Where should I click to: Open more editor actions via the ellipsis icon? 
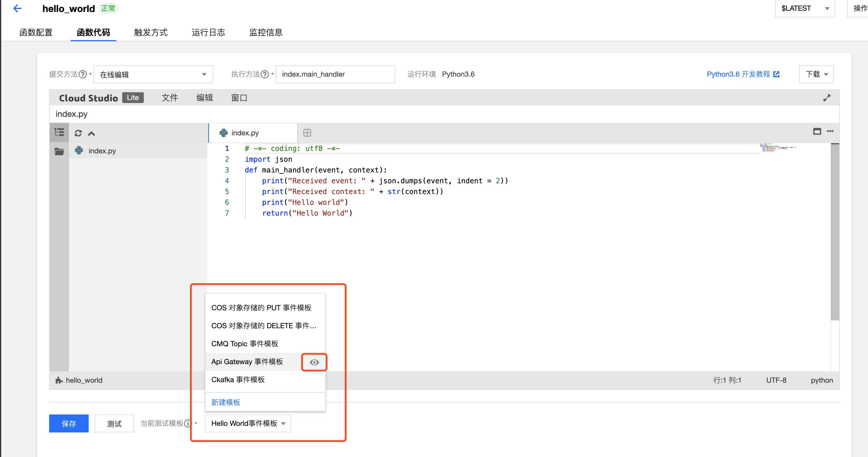point(830,131)
